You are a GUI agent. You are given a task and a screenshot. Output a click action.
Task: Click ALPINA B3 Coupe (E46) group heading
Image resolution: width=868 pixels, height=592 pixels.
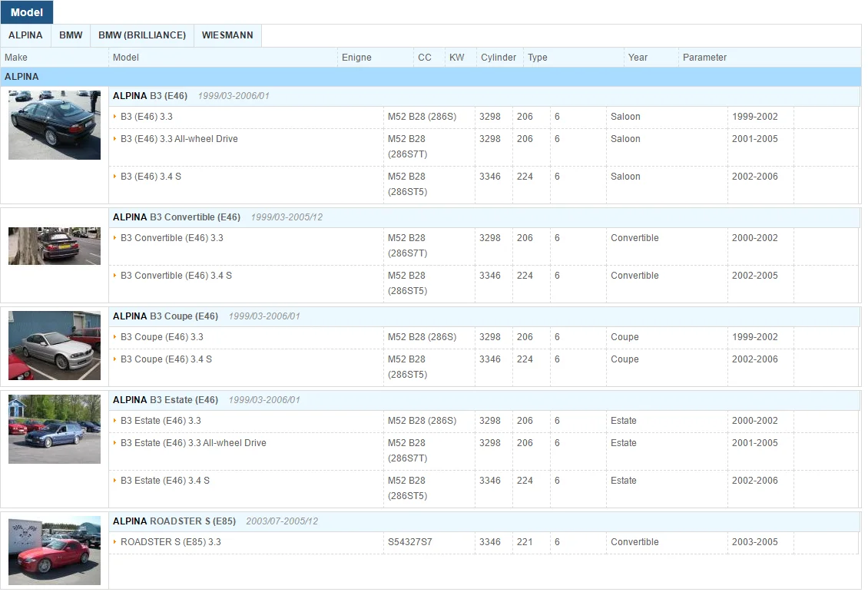[165, 316]
